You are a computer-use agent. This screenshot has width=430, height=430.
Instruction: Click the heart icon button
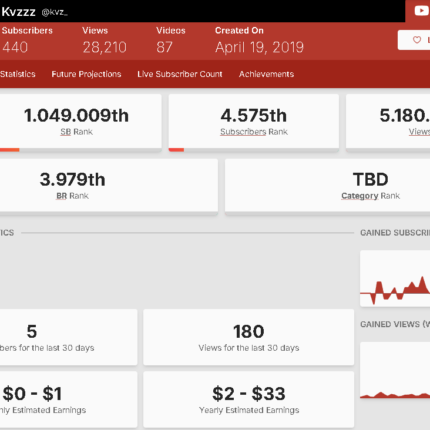click(x=417, y=40)
